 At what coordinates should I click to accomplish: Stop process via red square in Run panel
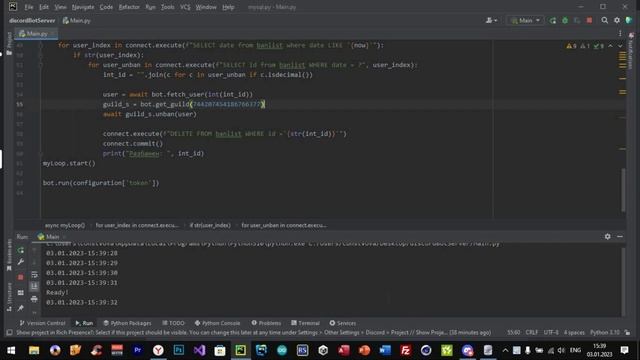(x=20, y=277)
